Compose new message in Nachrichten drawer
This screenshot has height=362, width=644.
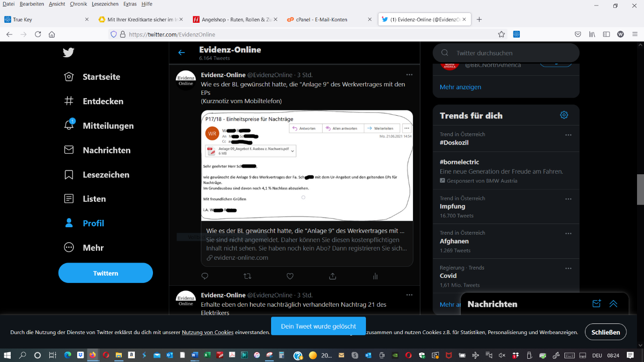point(597,303)
